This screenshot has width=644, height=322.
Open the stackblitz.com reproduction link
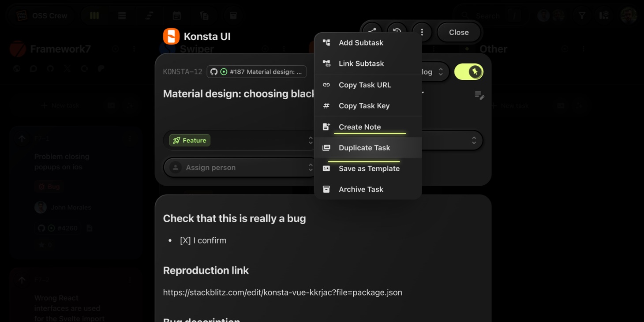point(282,292)
